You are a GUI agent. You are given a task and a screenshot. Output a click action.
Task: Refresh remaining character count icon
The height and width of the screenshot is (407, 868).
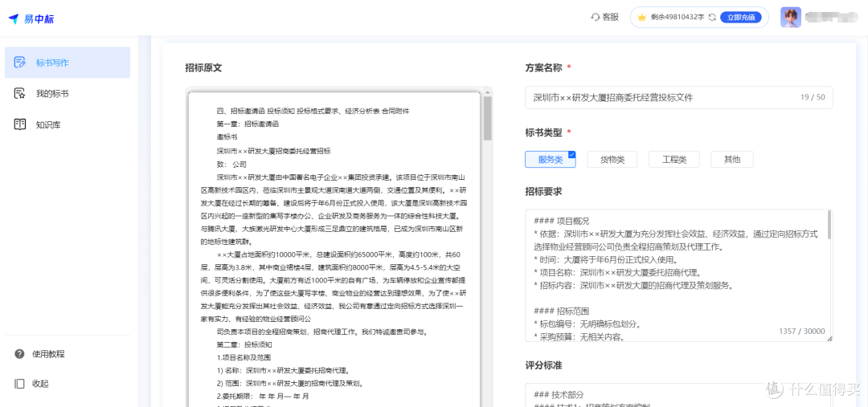point(712,17)
